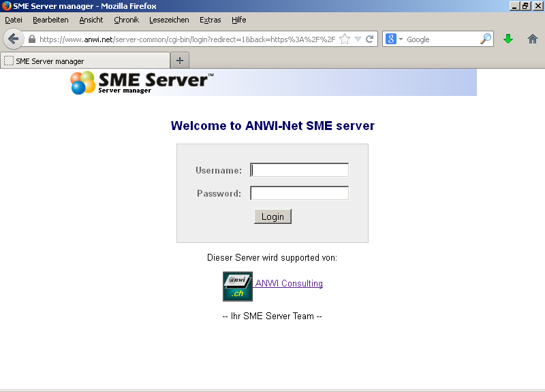Click the text Dieser Server wird supported von:

pos(272,258)
